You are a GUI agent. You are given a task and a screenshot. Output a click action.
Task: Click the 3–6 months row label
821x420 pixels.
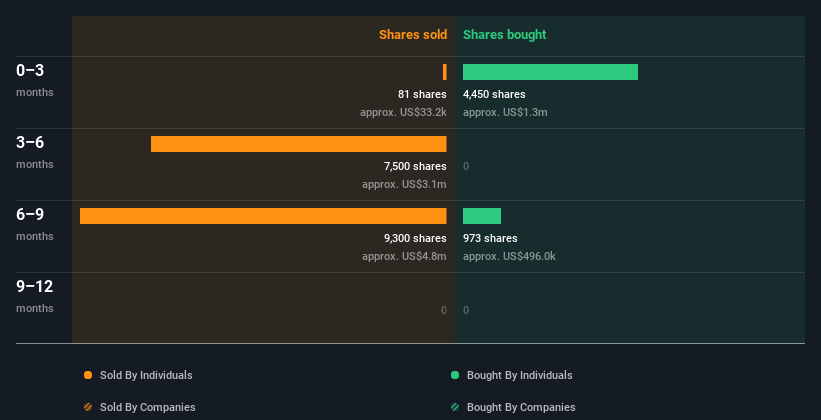(35, 152)
